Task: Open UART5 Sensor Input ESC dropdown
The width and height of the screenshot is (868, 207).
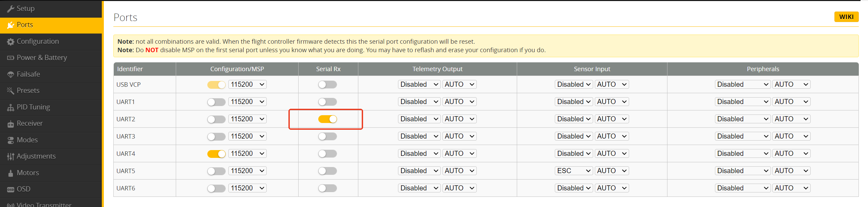Action: 573,171
